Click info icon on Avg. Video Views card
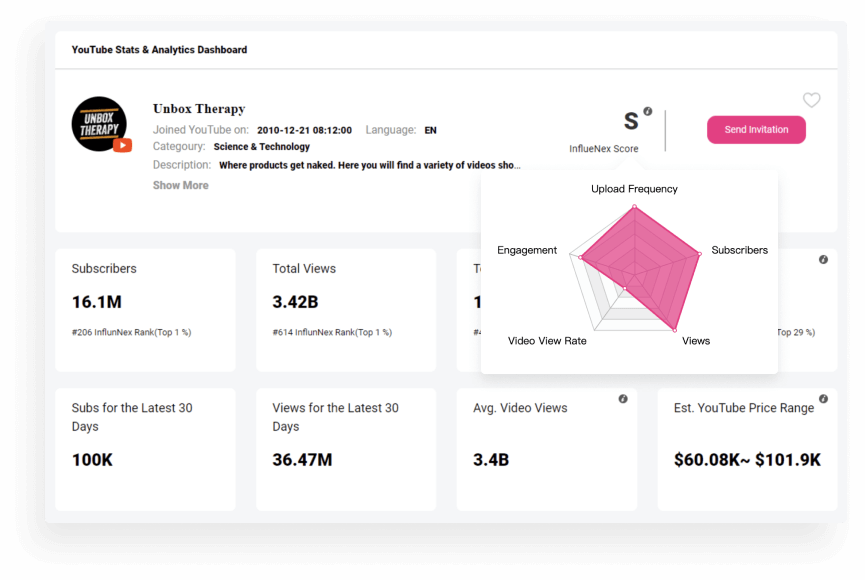Image resolution: width=865 pixels, height=580 pixels. click(x=623, y=398)
